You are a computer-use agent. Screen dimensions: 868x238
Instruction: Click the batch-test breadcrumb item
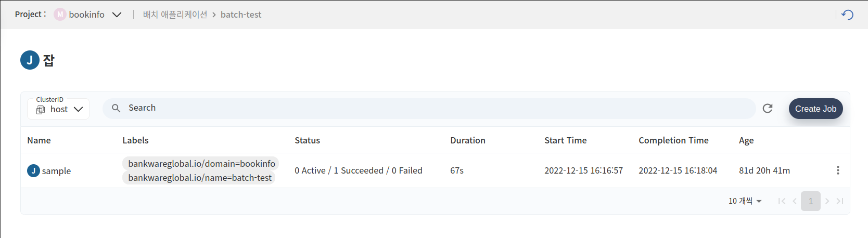241,15
